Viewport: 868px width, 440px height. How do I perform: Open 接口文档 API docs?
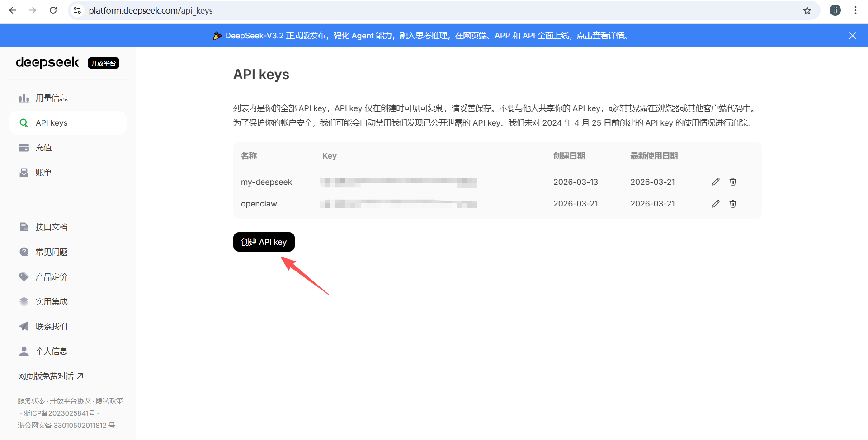(68, 227)
